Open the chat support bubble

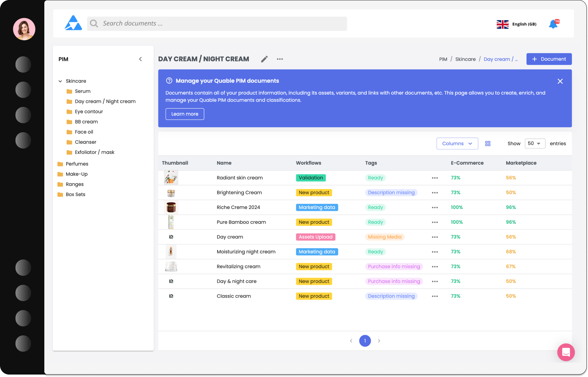566,352
